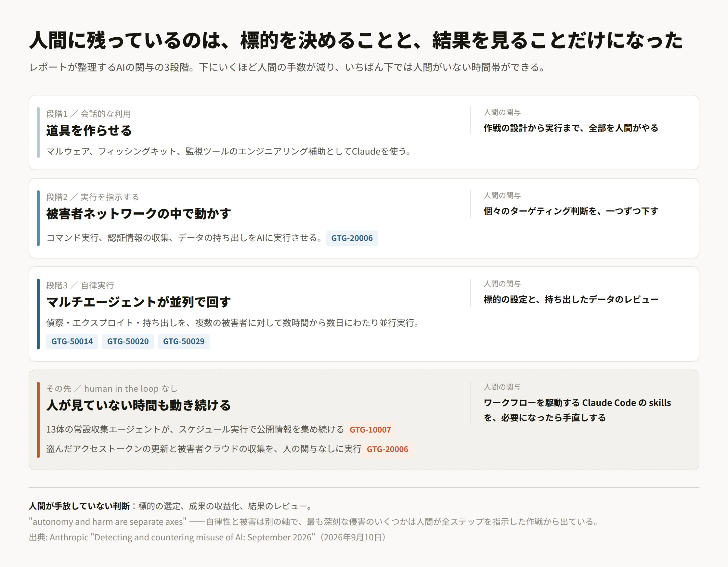Click 人間の関与 label in the stage 2 card
This screenshot has width=728, height=567.
point(502,195)
